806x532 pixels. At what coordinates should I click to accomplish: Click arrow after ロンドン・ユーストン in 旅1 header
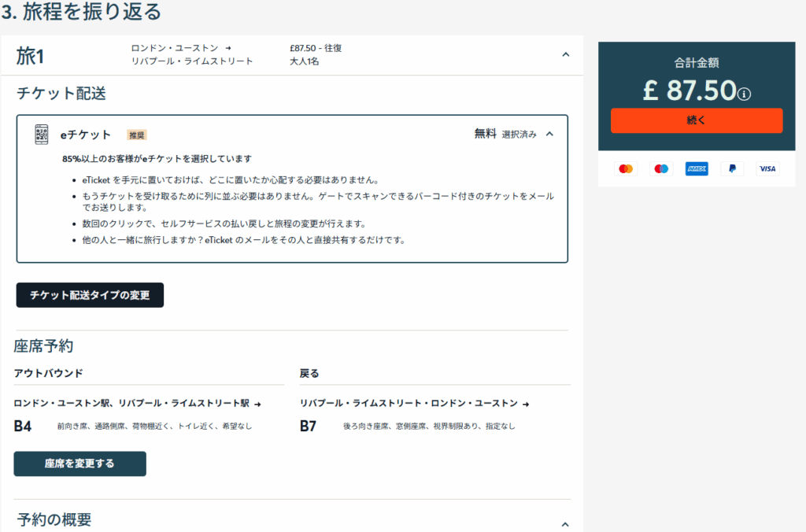[228, 48]
